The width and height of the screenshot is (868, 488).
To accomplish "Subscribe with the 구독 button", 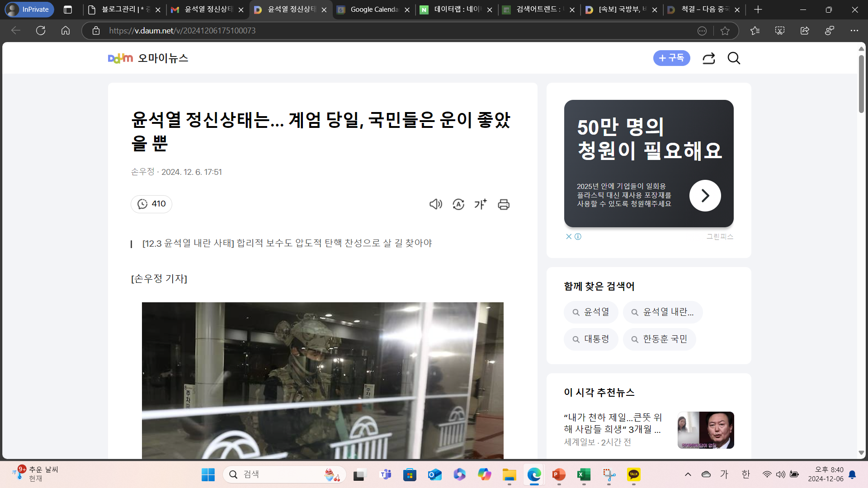I will coord(671,58).
